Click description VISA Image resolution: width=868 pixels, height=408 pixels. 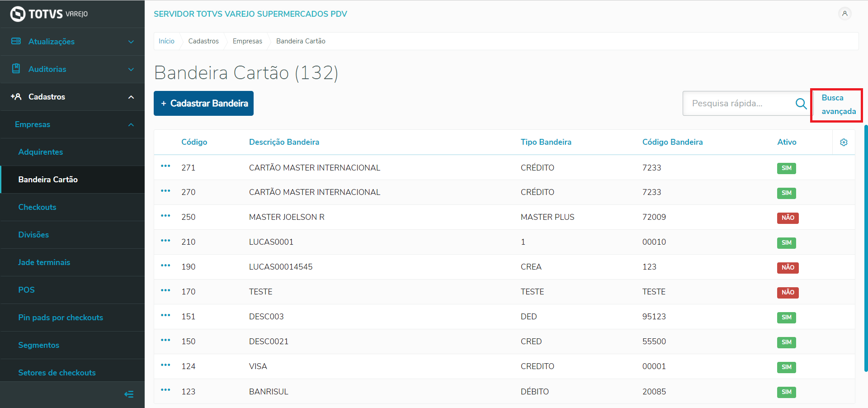258,366
